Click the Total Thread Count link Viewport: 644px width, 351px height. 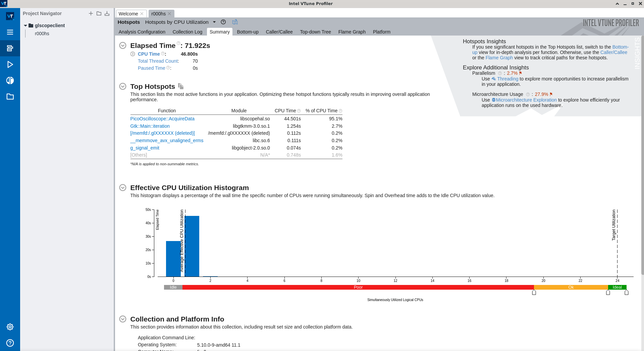[158, 61]
